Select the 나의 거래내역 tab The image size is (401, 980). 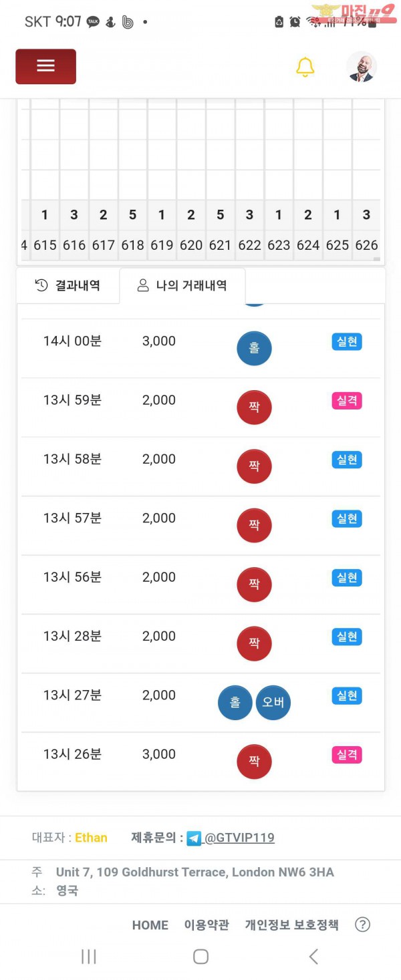pos(182,286)
